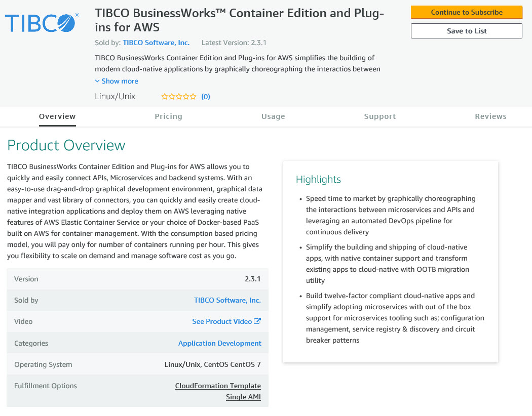Select CloudFormation Template fulfillment option
This screenshot has width=532, height=416.
[x=218, y=386]
